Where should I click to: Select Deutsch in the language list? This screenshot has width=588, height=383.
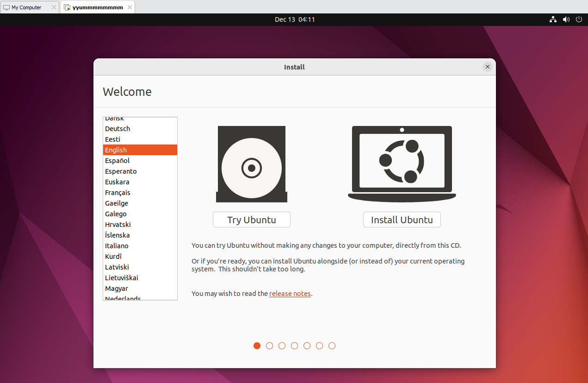[x=140, y=129]
